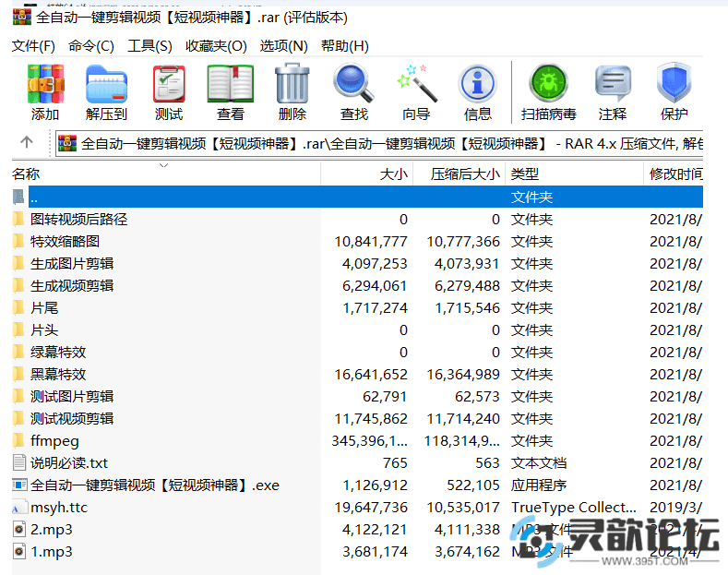Click the 查找 (Find) magnifier icon

click(x=353, y=84)
